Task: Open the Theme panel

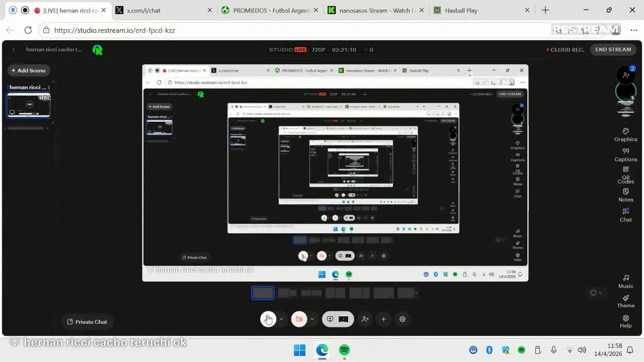Action: 625,301
